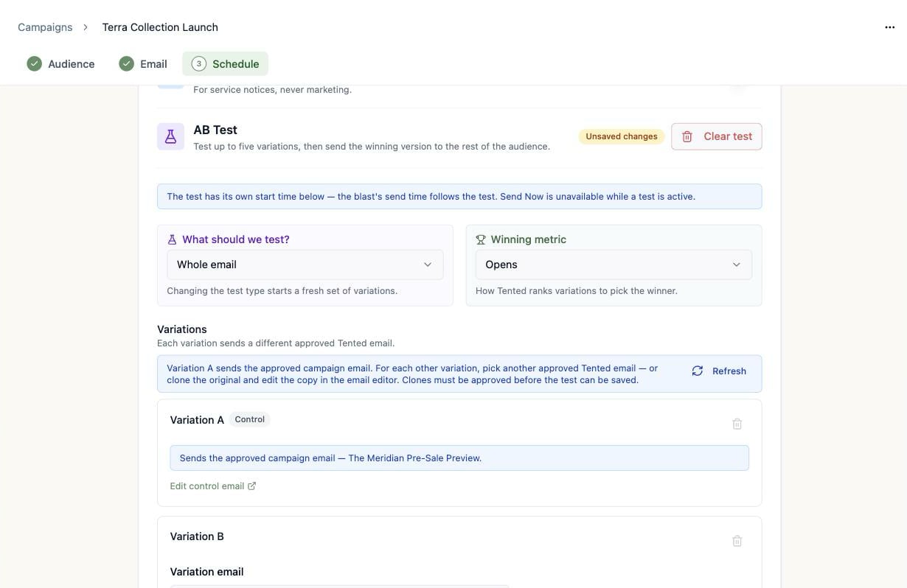Navigate to Campaigns breadcrumb

[x=45, y=27]
